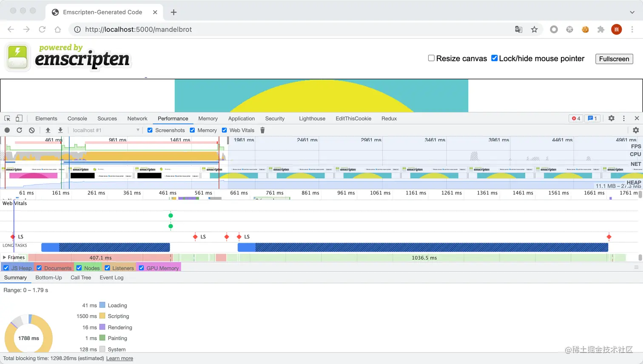Click the browser back arrow
Viewport: 643px width, 364px height.
tap(11, 29)
